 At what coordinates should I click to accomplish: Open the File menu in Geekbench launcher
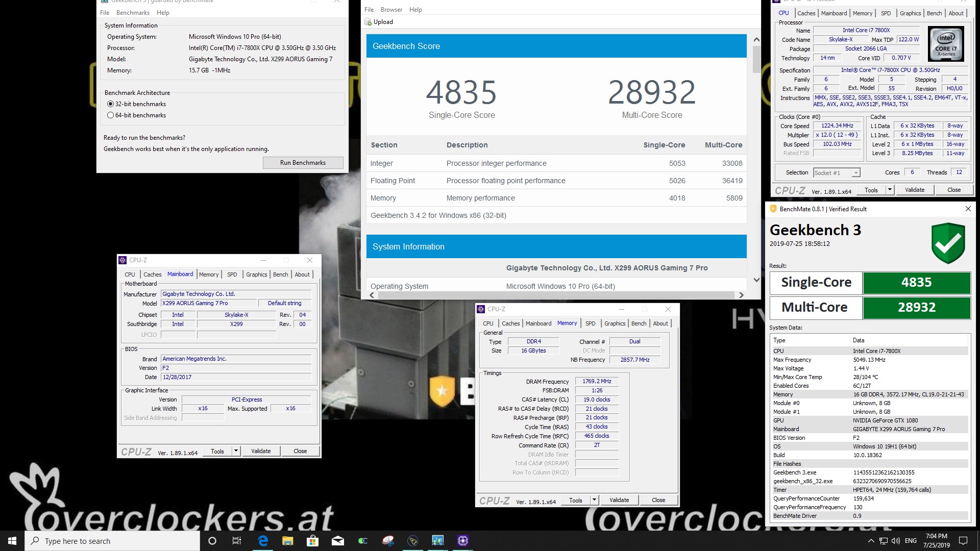tap(105, 13)
